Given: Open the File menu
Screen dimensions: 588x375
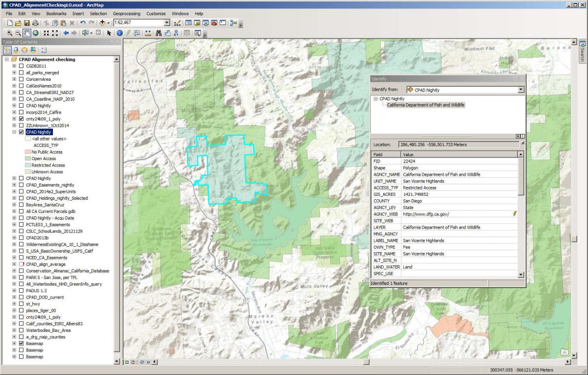Looking at the screenshot, I should tap(9, 14).
